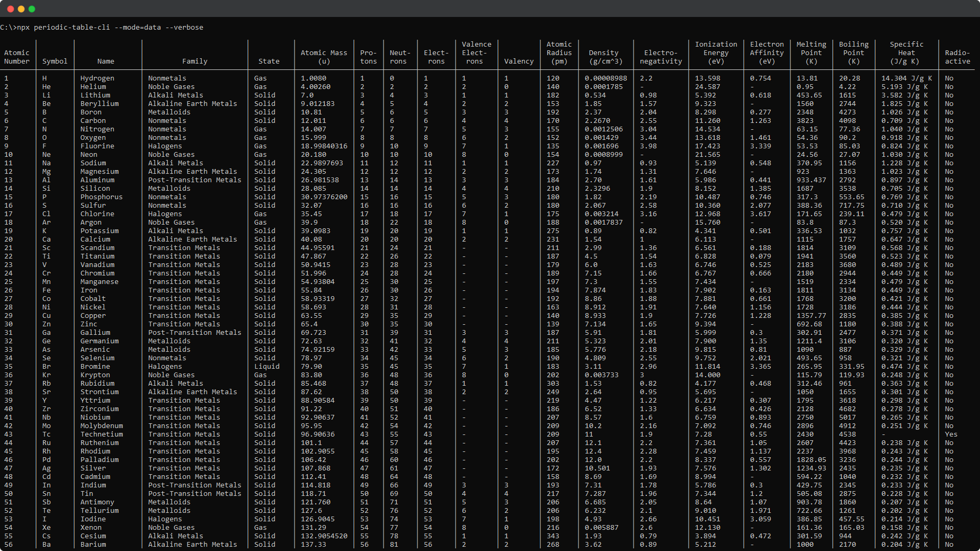Select the Transition Metals label for Iron

184,290
